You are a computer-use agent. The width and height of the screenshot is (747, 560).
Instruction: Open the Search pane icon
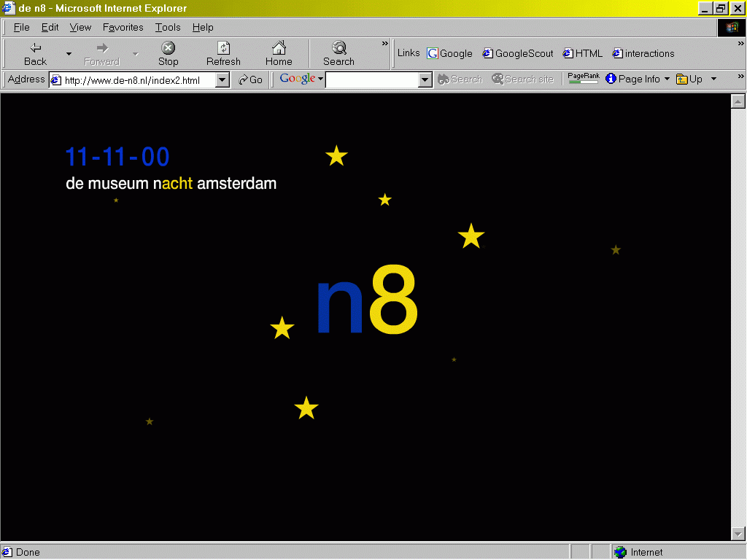pyautogui.click(x=338, y=48)
